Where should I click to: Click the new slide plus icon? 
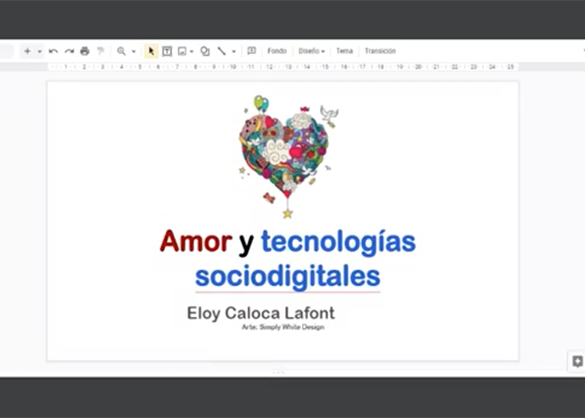point(27,51)
